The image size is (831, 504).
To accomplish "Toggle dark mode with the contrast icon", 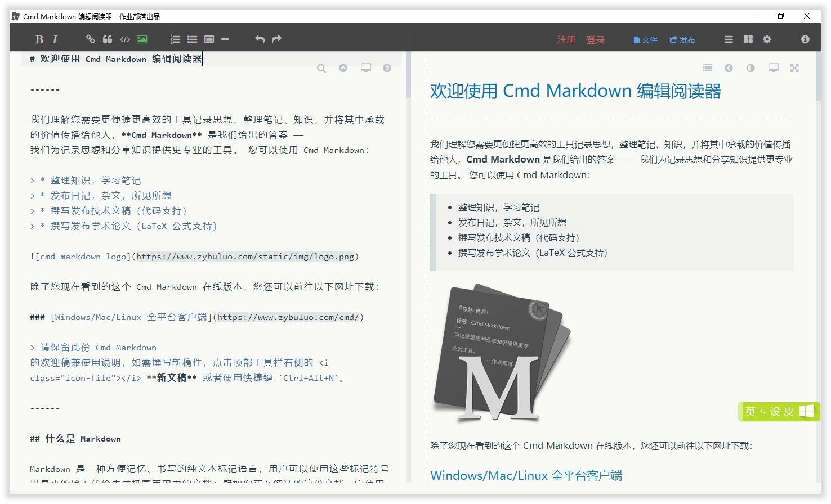I will coord(750,67).
